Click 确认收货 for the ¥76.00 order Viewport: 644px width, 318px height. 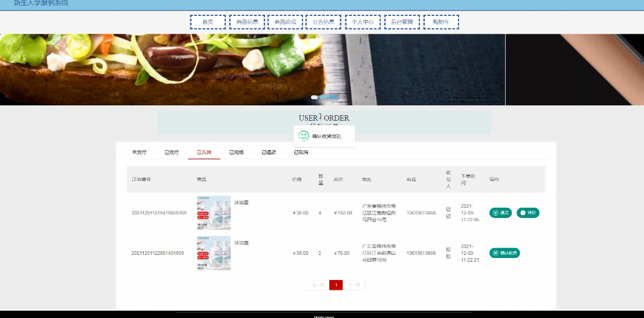click(504, 253)
